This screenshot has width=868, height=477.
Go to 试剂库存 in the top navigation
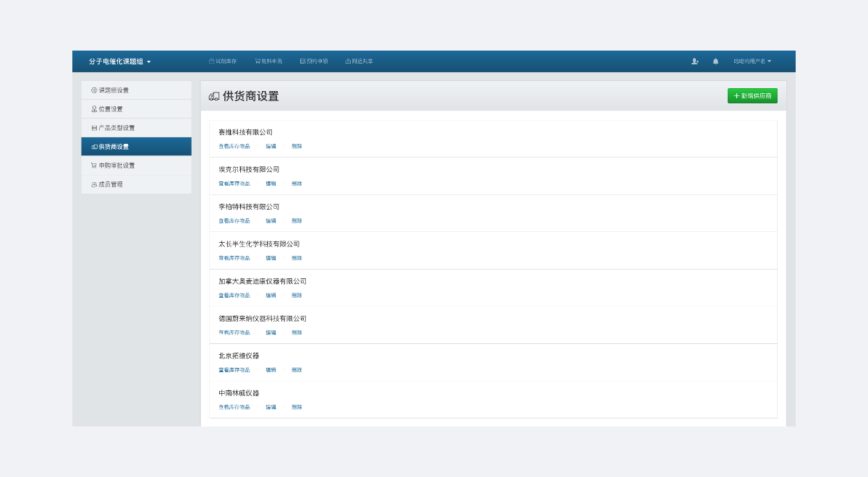[223, 61]
